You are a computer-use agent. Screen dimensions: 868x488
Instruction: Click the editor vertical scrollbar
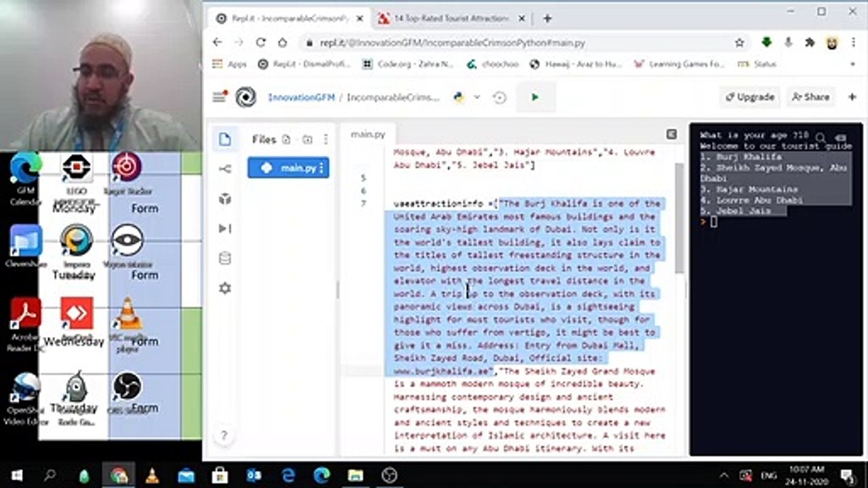[x=679, y=217]
